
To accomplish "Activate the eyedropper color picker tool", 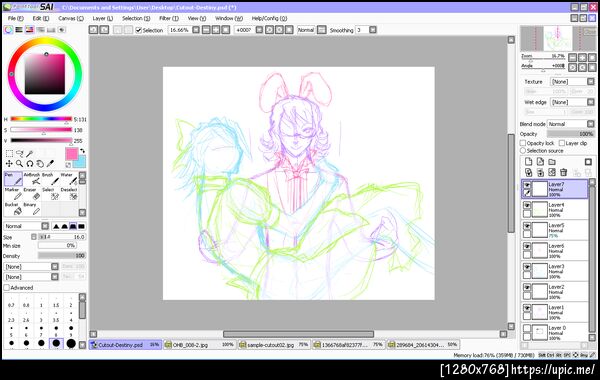I will tap(50, 164).
